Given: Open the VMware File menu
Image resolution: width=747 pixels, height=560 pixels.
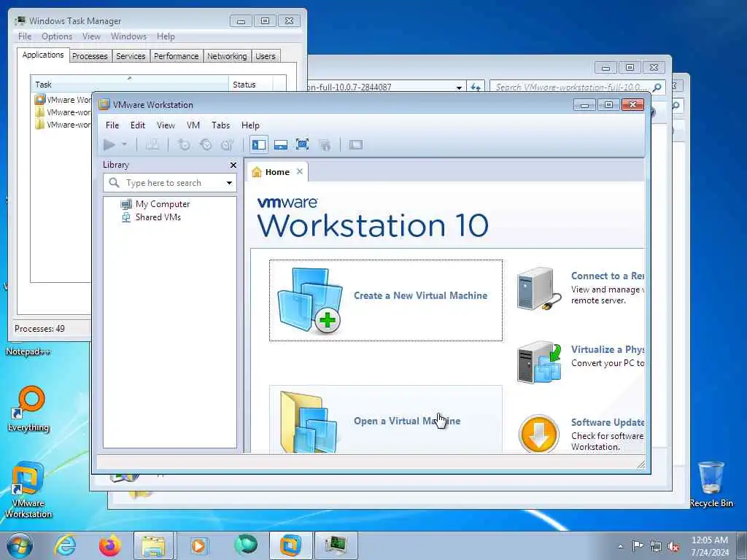Looking at the screenshot, I should point(112,125).
